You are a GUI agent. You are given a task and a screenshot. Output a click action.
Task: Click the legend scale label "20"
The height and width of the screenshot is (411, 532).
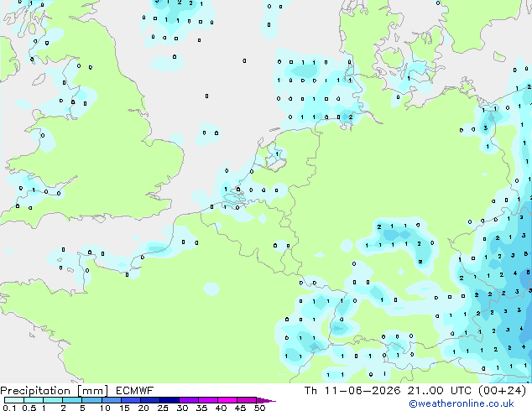click(143, 408)
